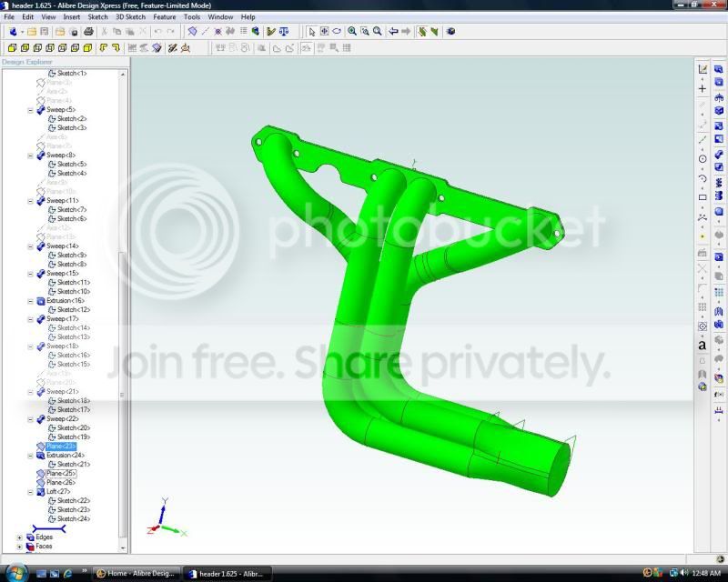728x582 pixels.
Task: Open the Windows Start orb
Action: [x=15, y=572]
